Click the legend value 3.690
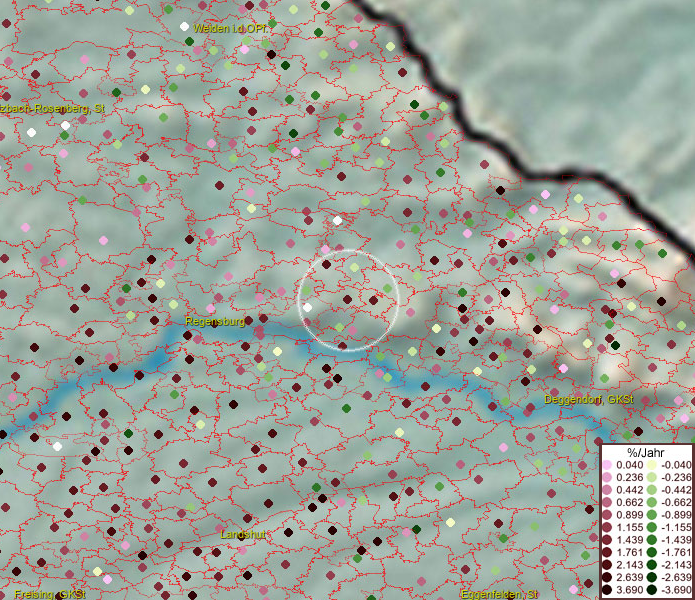 (630, 590)
